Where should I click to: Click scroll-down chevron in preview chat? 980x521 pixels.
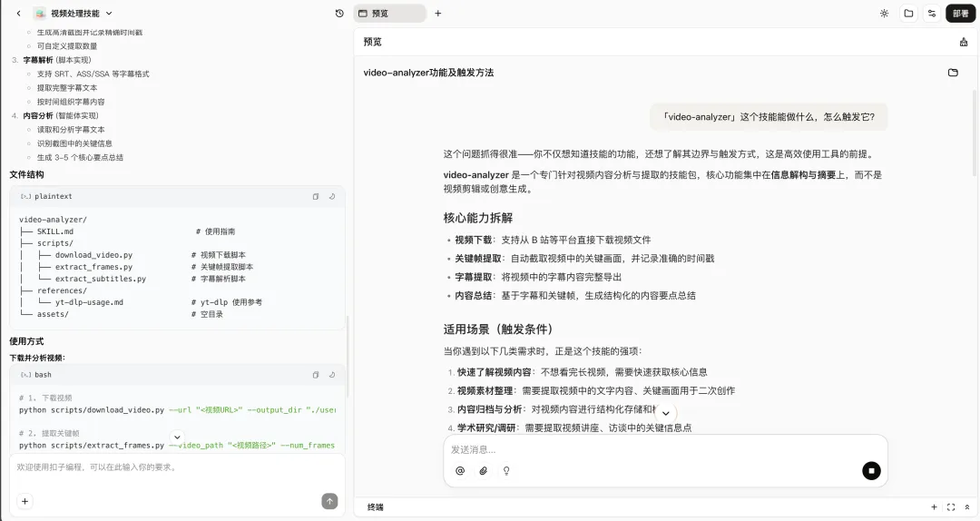(x=665, y=413)
